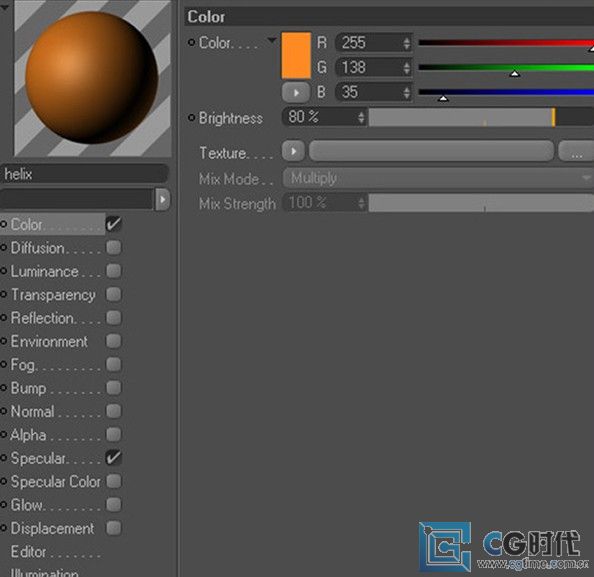The image size is (594, 577).
Task: Click the Mix Strength slider bar
Action: 481,203
